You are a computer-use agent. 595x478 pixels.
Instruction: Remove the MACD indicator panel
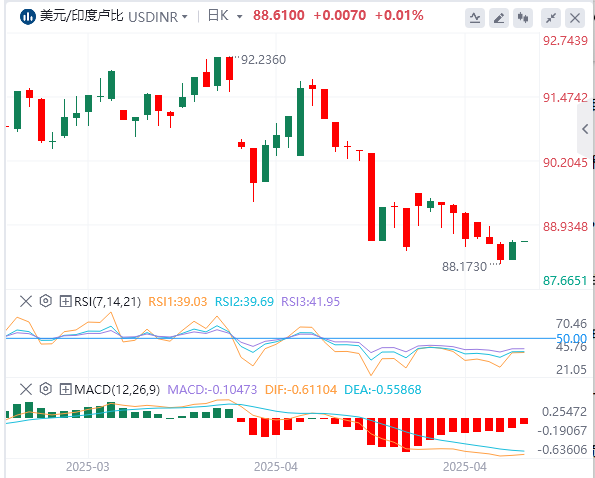(x=26, y=390)
